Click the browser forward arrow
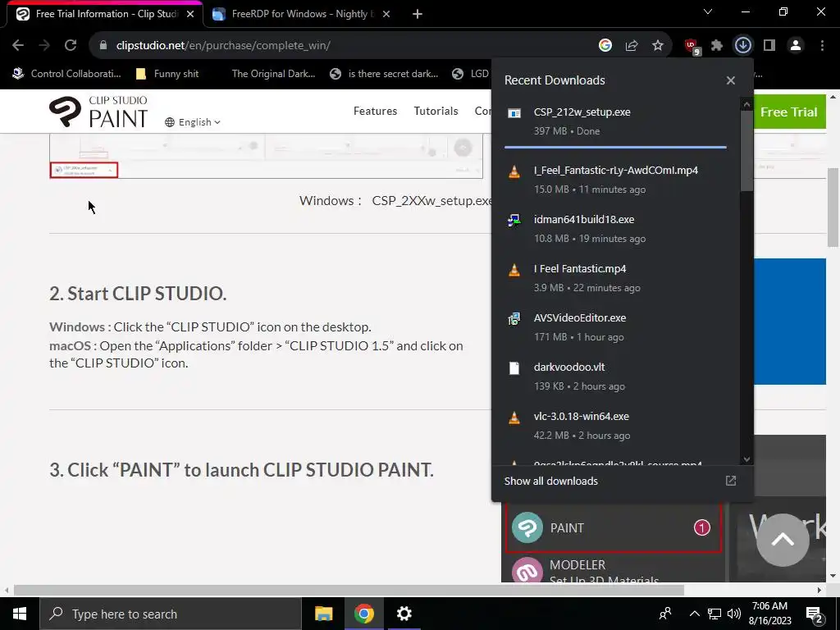Screen dimensions: 840x630 [44, 46]
